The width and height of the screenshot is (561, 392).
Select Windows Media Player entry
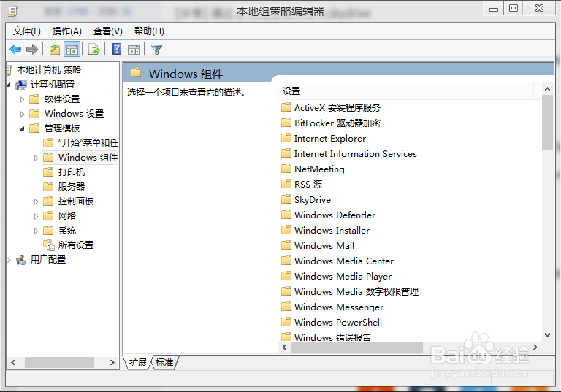[343, 277]
